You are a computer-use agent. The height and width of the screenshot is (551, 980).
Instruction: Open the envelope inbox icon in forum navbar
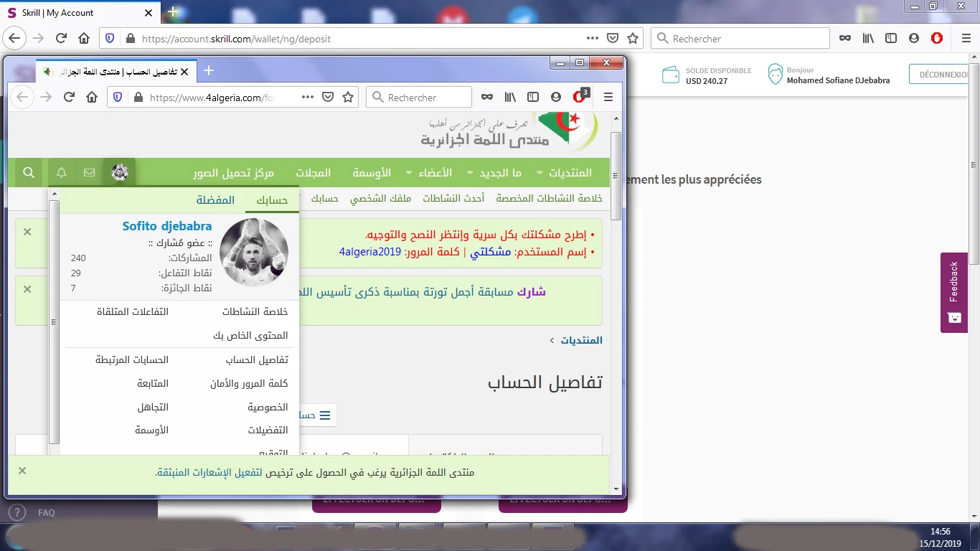[x=90, y=173]
